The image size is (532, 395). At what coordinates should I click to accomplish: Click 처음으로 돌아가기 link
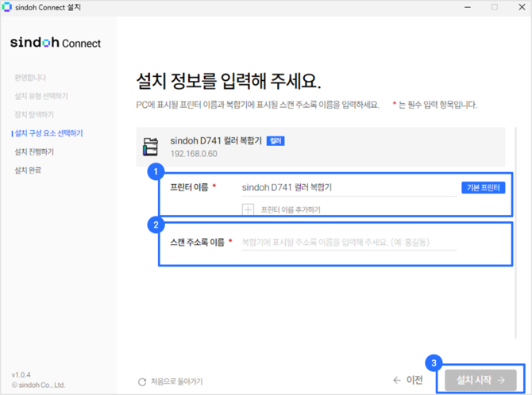[x=177, y=382]
